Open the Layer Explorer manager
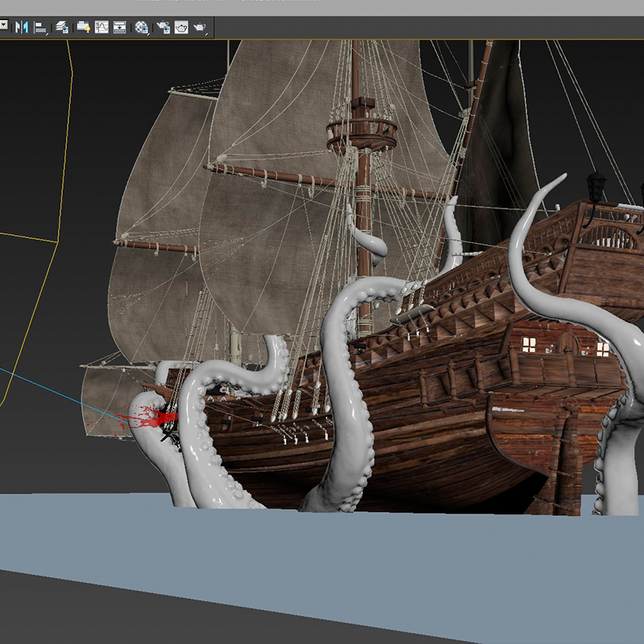The image size is (644, 644). pyautogui.click(x=62, y=27)
